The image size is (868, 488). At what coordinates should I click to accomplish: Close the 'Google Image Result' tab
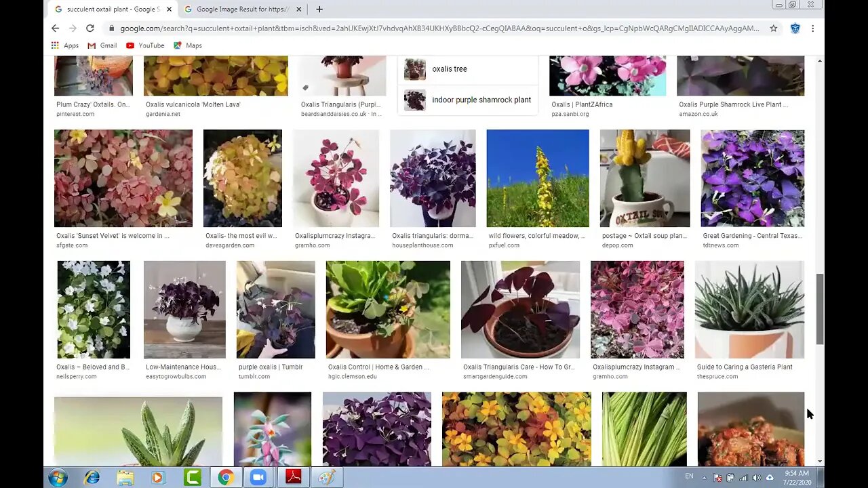pos(298,9)
